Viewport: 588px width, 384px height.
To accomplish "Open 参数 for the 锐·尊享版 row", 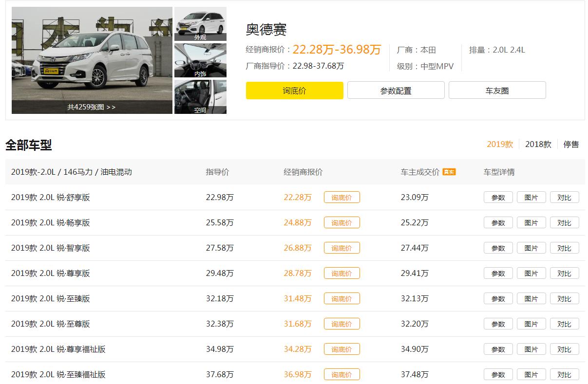I will 498,273.
